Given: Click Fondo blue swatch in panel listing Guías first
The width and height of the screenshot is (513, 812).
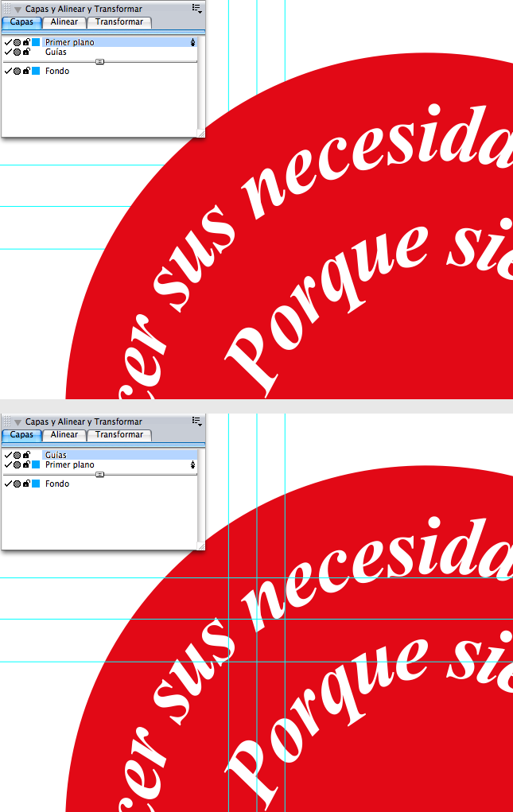Looking at the screenshot, I should (x=37, y=484).
